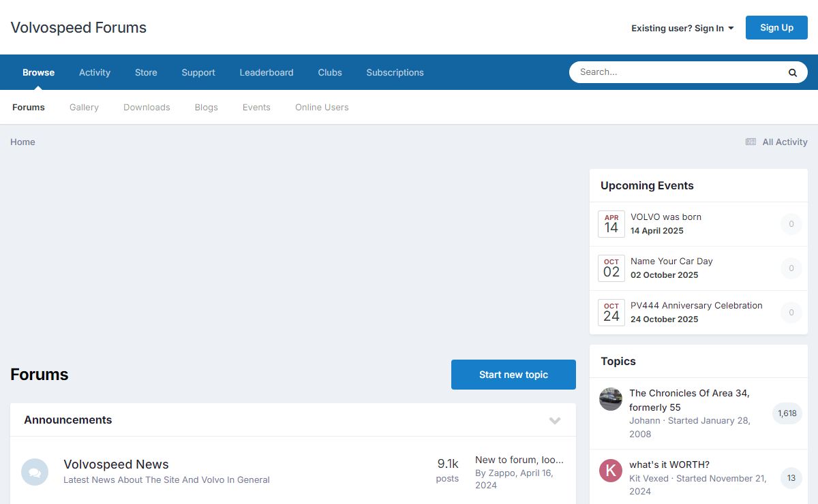
Task: Click the 1,618 replies count badge
Action: (787, 413)
